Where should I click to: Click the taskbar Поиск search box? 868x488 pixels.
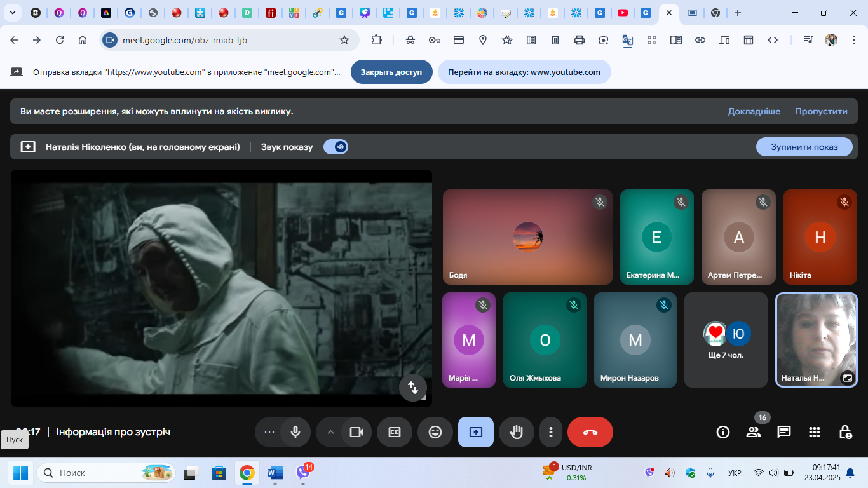[x=106, y=473]
